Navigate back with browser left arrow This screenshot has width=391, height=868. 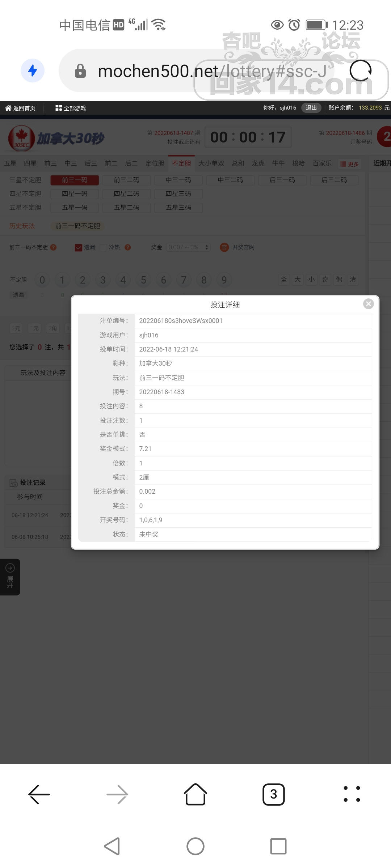coord(39,795)
